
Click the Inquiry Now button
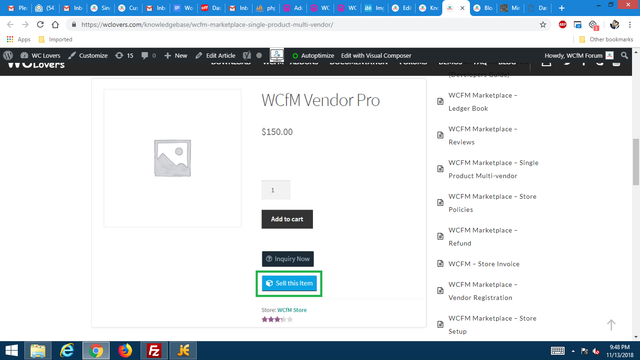288,259
